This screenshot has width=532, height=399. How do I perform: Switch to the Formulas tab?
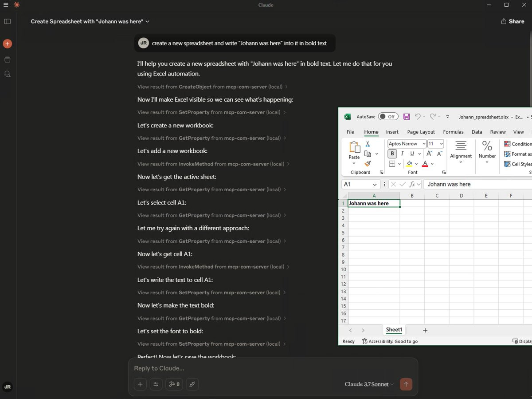click(453, 132)
